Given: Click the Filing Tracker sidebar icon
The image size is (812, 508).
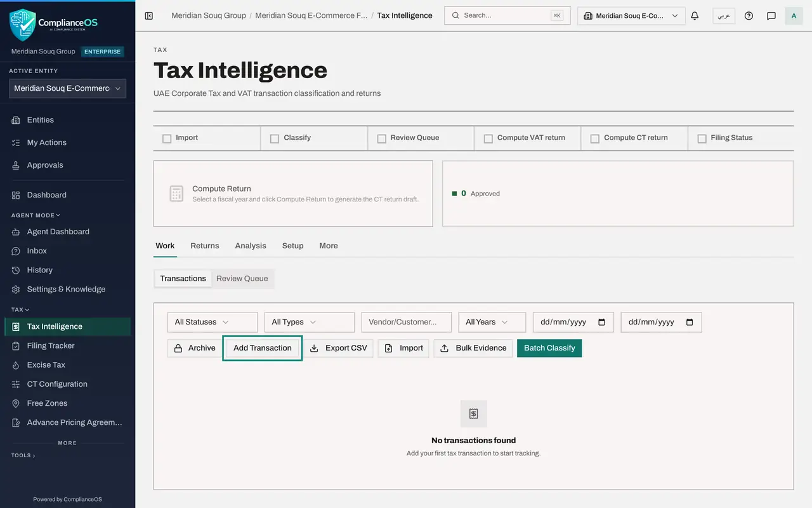Looking at the screenshot, I should click(x=16, y=345).
